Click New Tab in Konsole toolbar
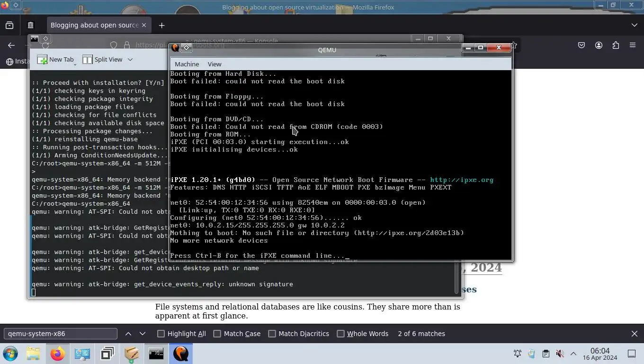 pyautogui.click(x=56, y=59)
